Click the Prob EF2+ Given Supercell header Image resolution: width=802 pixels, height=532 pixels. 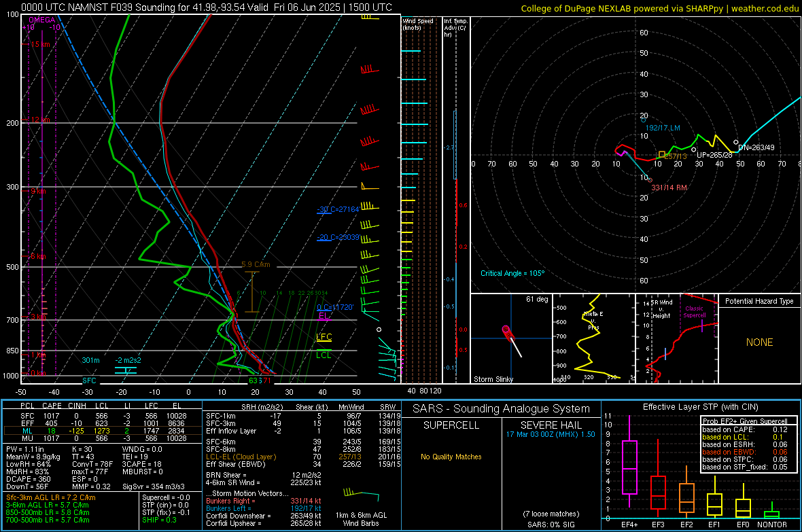[745, 421]
